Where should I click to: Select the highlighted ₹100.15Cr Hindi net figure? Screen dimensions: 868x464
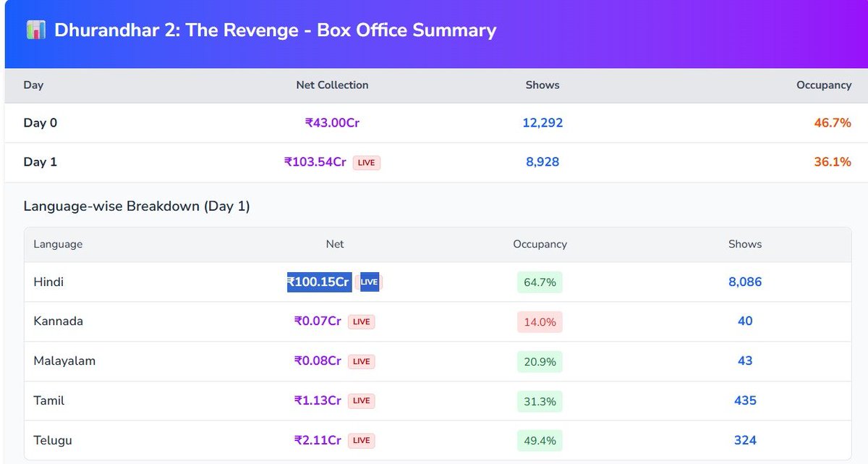click(318, 282)
